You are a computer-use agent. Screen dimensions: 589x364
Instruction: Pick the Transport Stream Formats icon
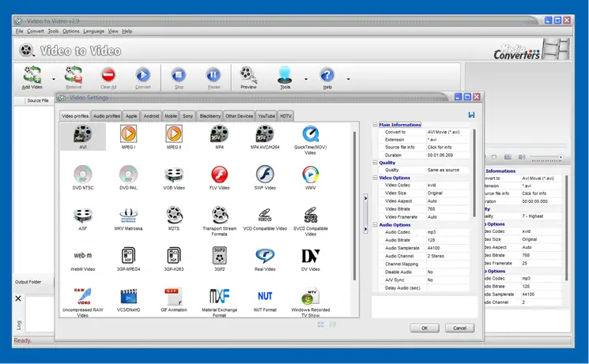click(219, 215)
